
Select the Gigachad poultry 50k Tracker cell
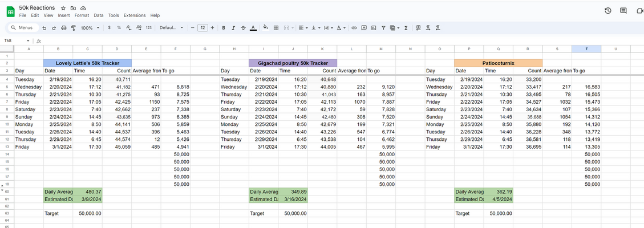293,63
